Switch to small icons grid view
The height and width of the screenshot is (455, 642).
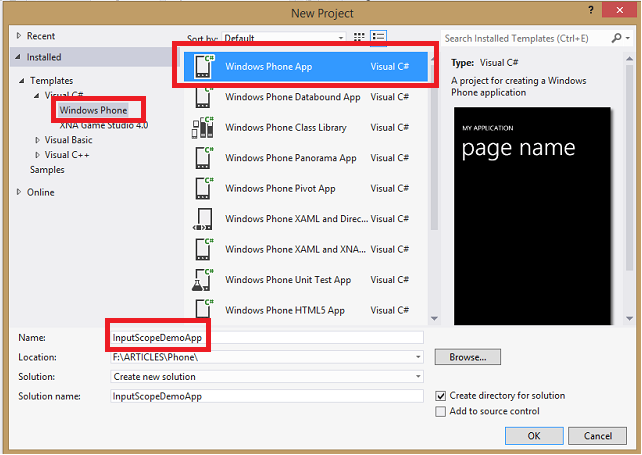[359, 37]
